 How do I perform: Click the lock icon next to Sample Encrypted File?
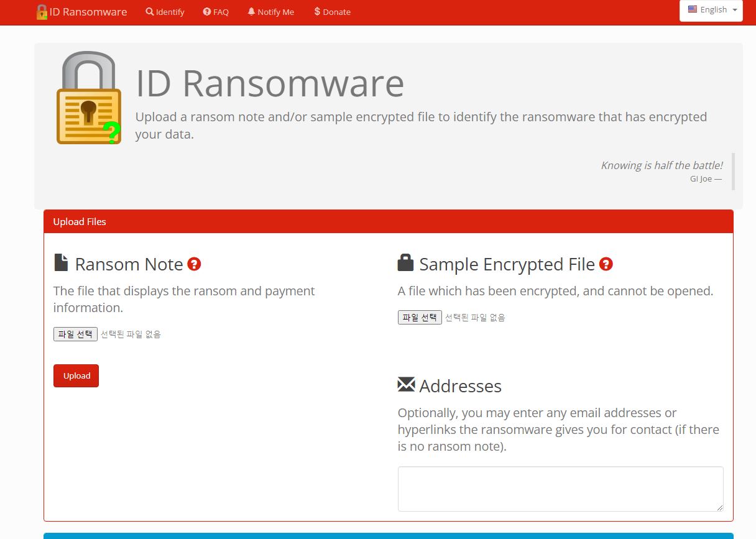click(x=405, y=262)
